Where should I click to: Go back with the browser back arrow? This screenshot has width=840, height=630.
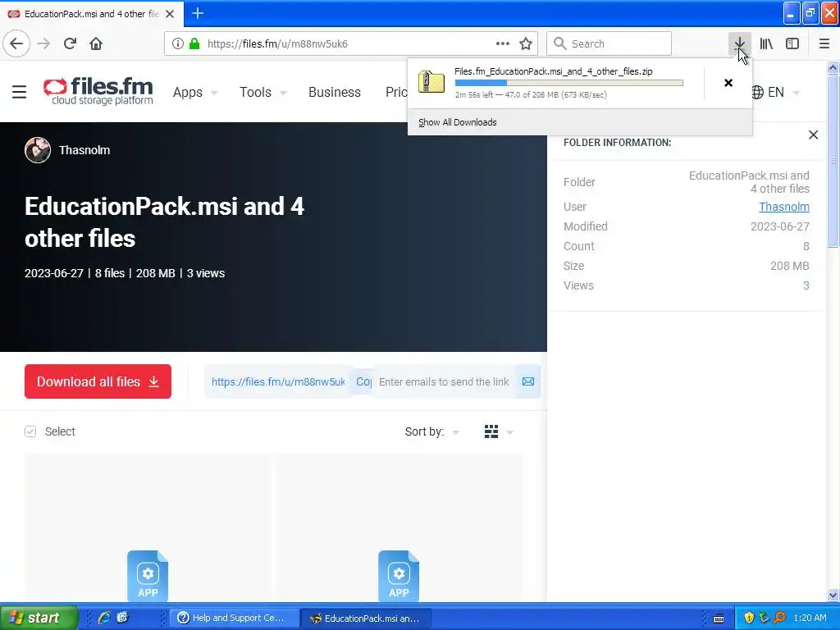16,43
